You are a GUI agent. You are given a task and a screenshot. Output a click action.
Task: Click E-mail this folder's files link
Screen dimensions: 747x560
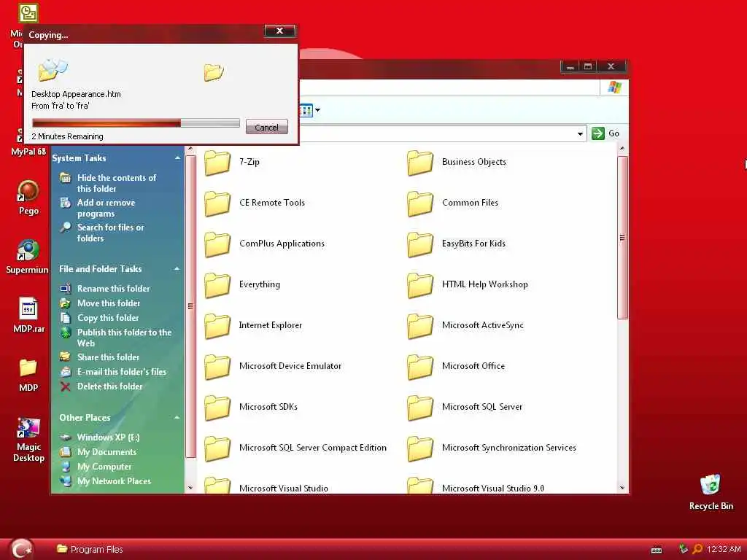122,372
